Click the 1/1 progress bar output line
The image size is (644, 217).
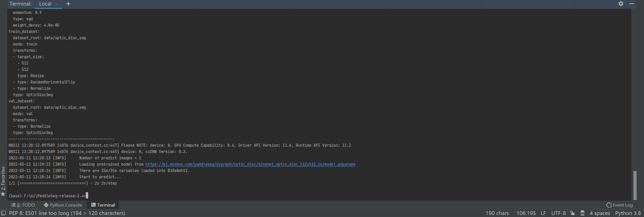pyautogui.click(x=63, y=183)
